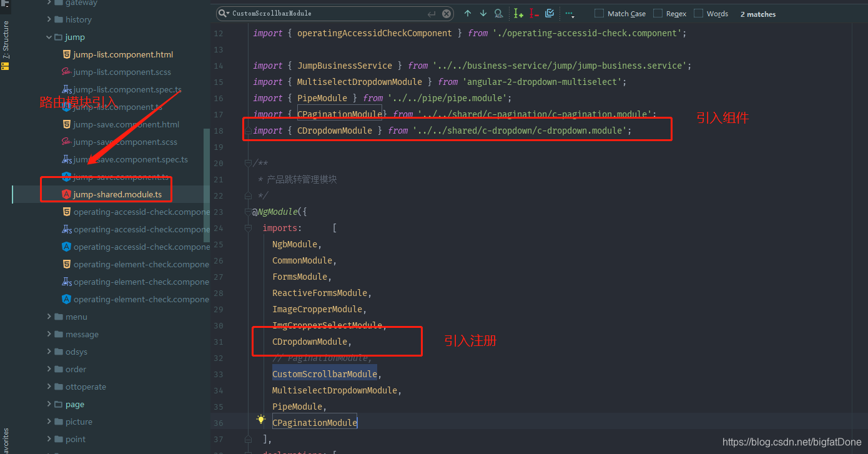Click HTML icon of jump-list.component.html
This screenshot has height=454, width=868.
tap(66, 54)
